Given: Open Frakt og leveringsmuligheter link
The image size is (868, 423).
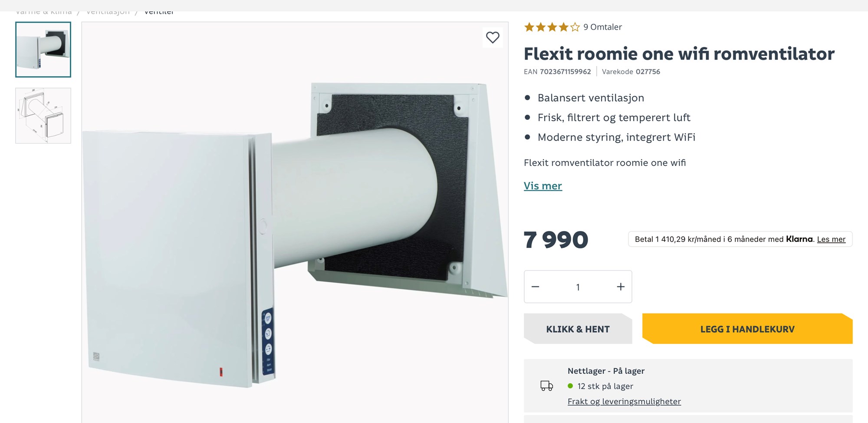Looking at the screenshot, I should (624, 402).
